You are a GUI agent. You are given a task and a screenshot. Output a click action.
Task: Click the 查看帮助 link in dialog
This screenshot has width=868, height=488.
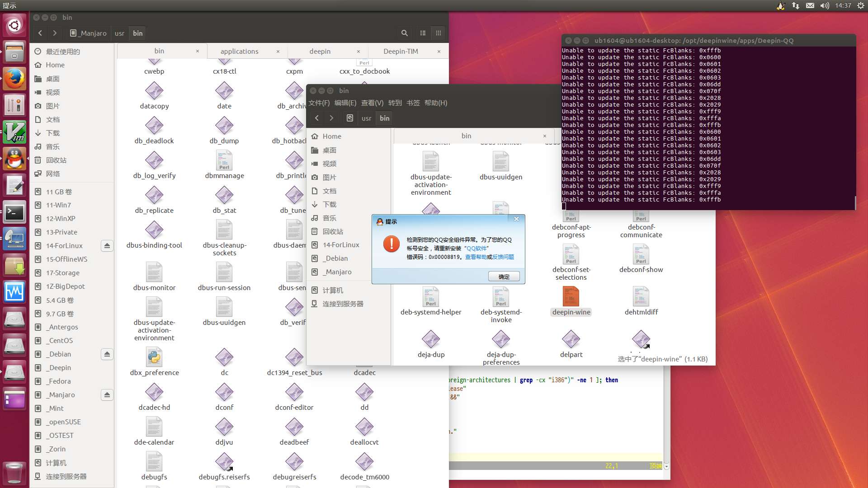pyautogui.click(x=476, y=257)
